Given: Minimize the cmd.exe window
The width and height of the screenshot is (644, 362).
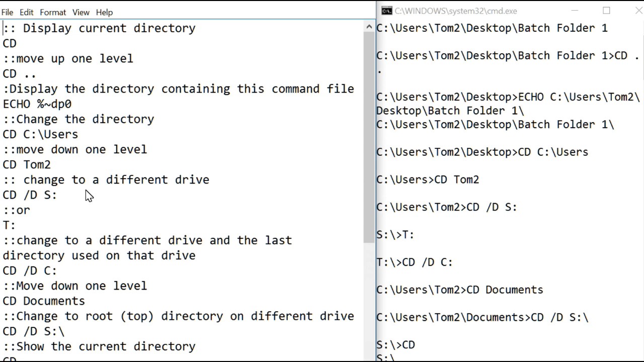Looking at the screenshot, I should click(x=575, y=11).
